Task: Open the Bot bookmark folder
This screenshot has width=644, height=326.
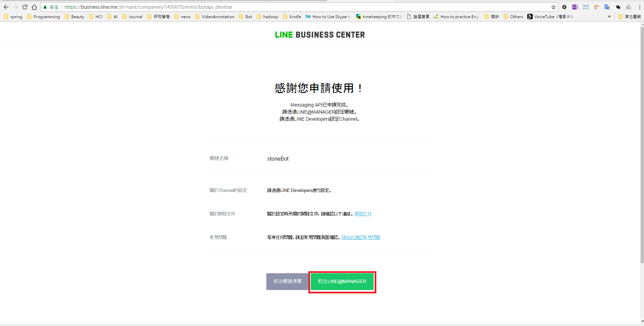Action: pos(245,16)
